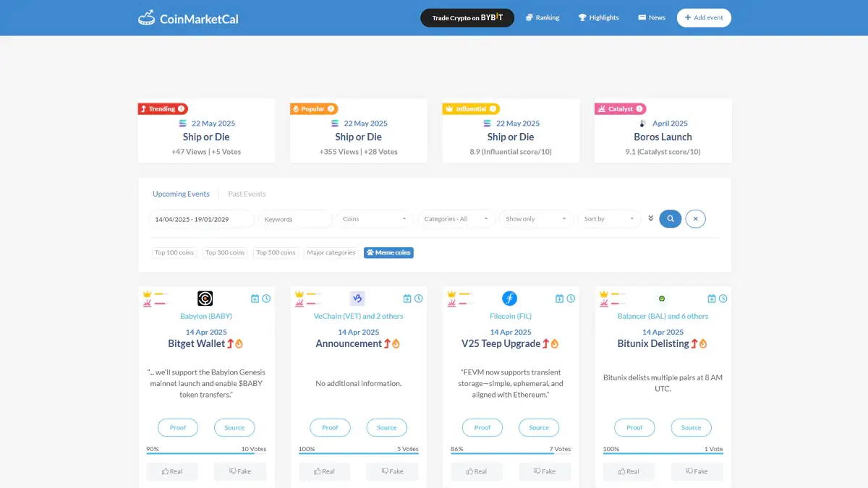Vote Real on V25 Teep Upgrade event
868x488 pixels.
point(477,471)
